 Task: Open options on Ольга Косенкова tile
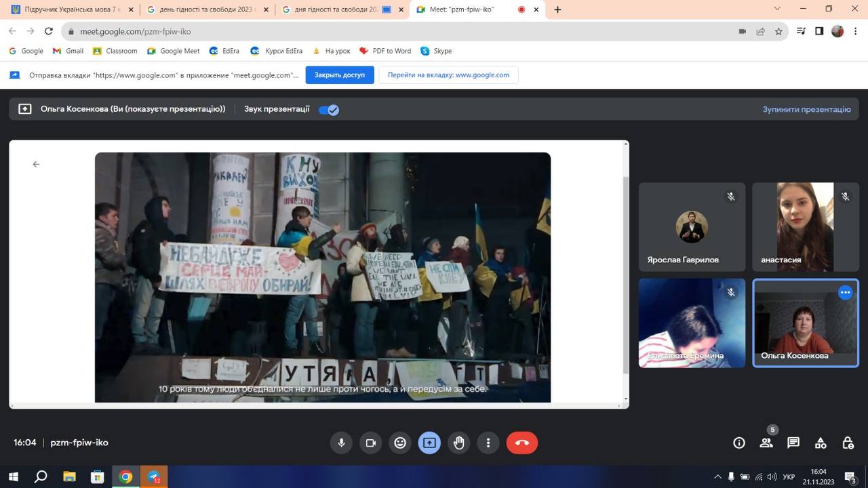[845, 293]
